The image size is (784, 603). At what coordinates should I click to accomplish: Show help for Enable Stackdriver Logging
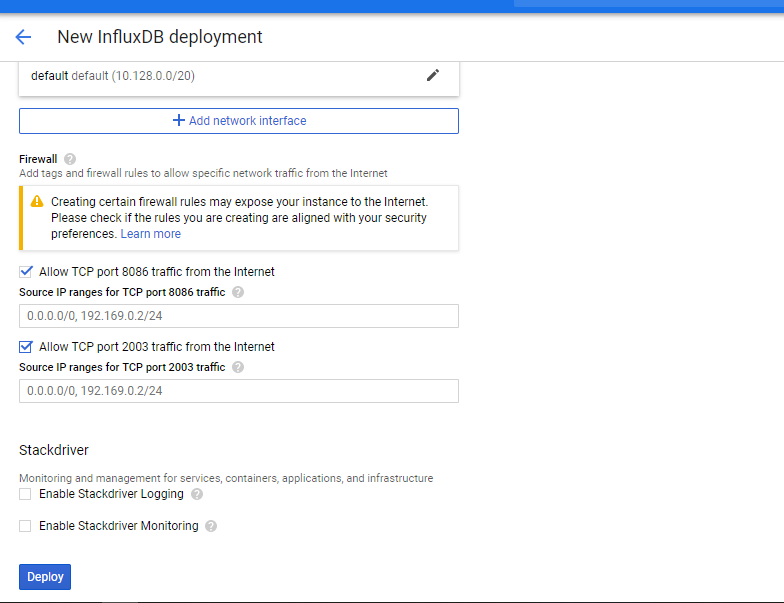(197, 494)
